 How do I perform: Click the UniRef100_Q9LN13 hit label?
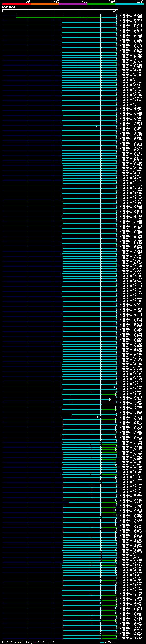pos(131,15)
